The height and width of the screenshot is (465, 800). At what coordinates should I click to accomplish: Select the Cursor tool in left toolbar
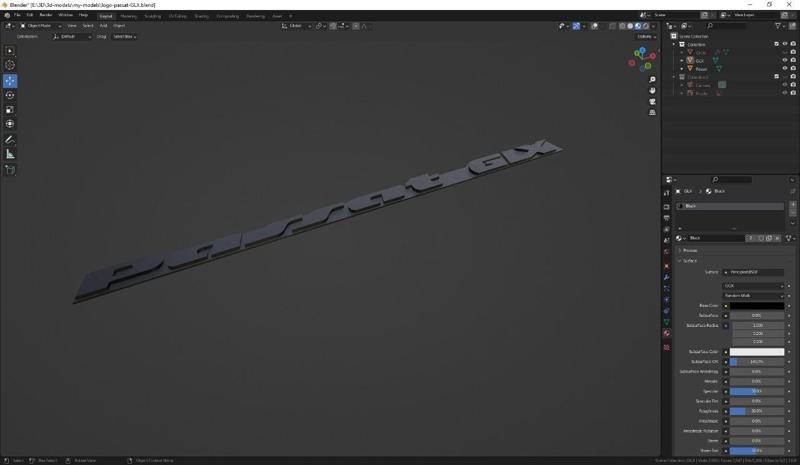coord(10,65)
